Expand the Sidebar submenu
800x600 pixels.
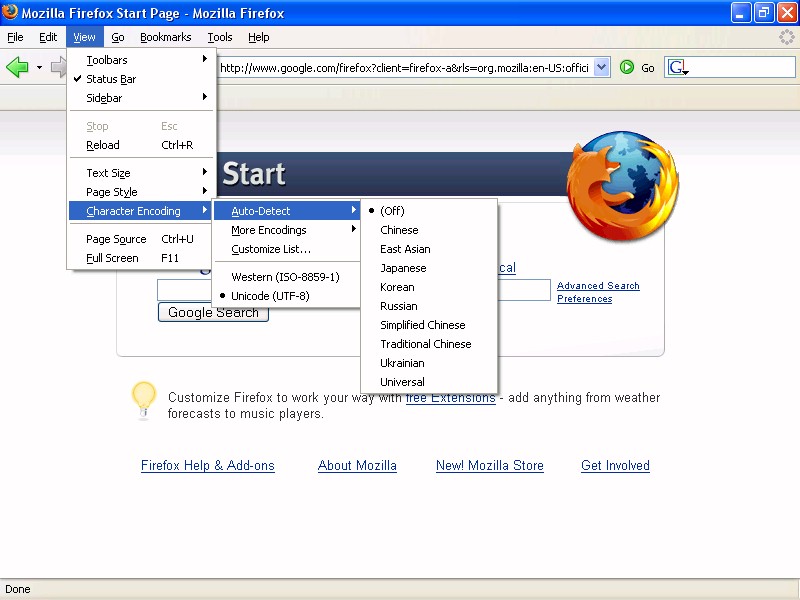pyautogui.click(x=141, y=98)
